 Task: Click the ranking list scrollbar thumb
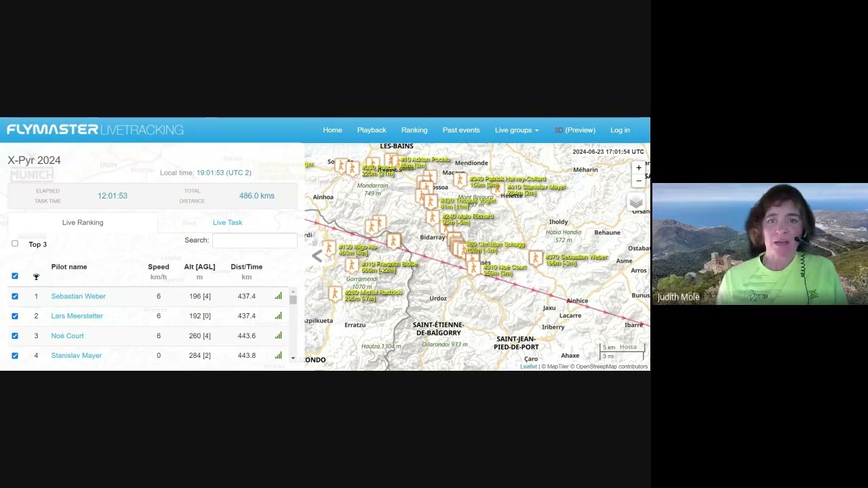pyautogui.click(x=293, y=300)
